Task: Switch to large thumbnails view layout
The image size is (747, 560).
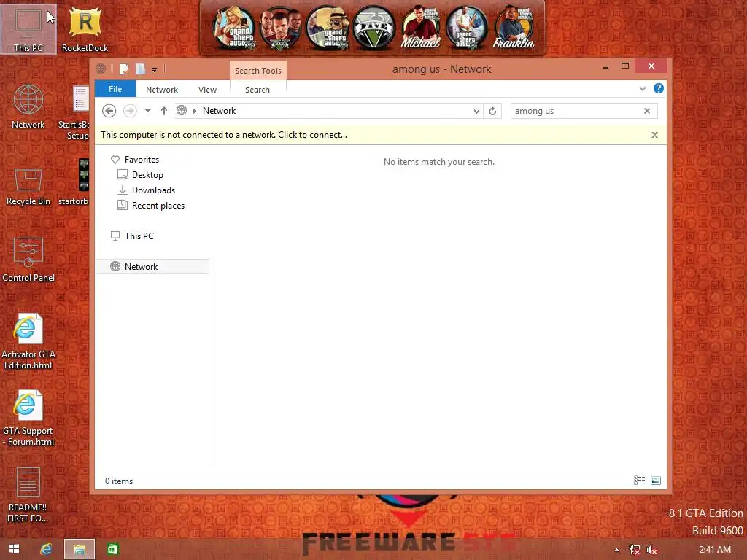Action: click(656, 481)
